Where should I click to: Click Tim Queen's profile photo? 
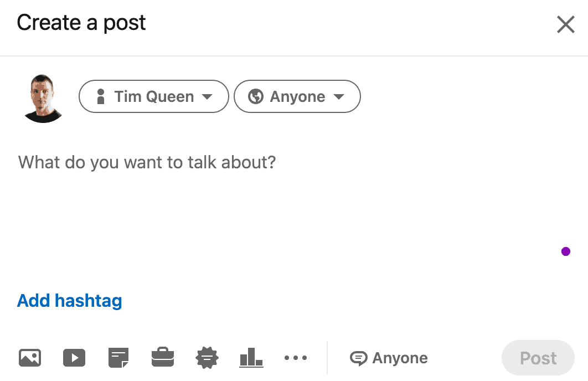[x=43, y=98]
